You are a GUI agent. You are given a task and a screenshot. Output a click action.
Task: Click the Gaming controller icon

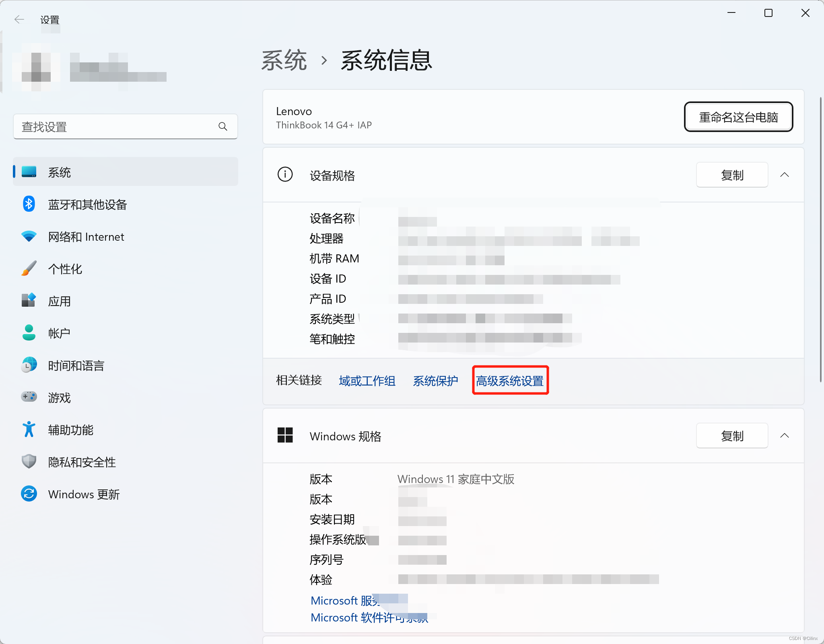tap(29, 397)
